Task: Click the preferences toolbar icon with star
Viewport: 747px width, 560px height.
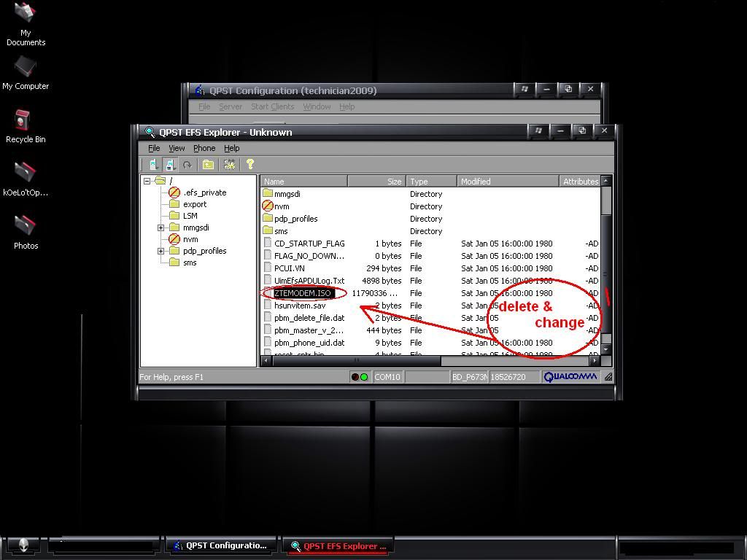Action: 230,165
